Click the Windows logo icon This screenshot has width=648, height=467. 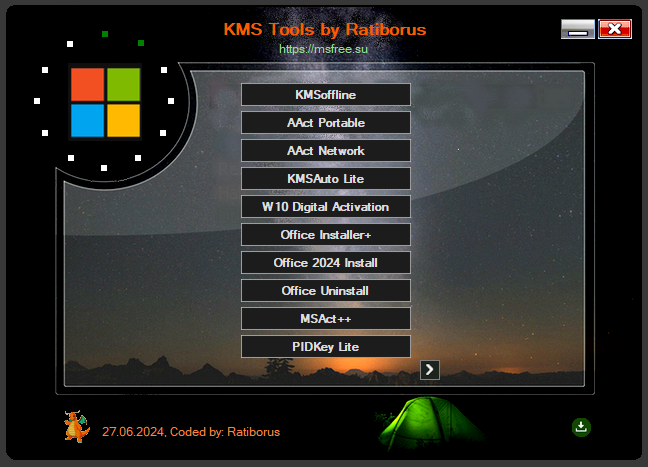click(x=105, y=102)
